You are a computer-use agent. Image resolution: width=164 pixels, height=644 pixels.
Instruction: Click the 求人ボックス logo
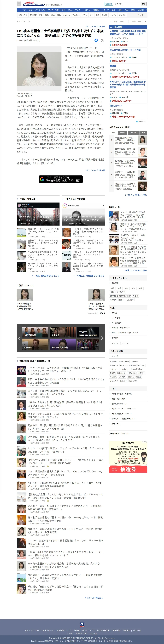click(141, 122)
